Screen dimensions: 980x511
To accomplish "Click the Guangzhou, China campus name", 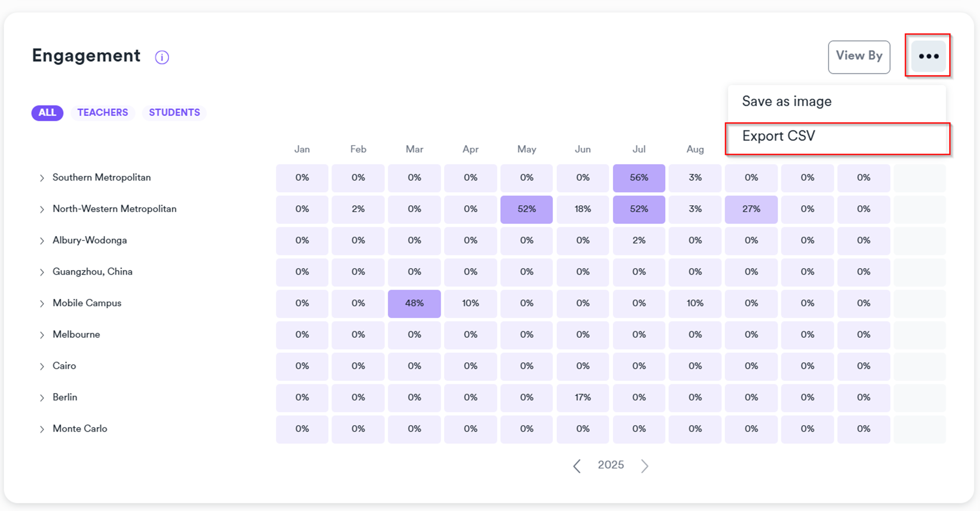I will click(92, 272).
